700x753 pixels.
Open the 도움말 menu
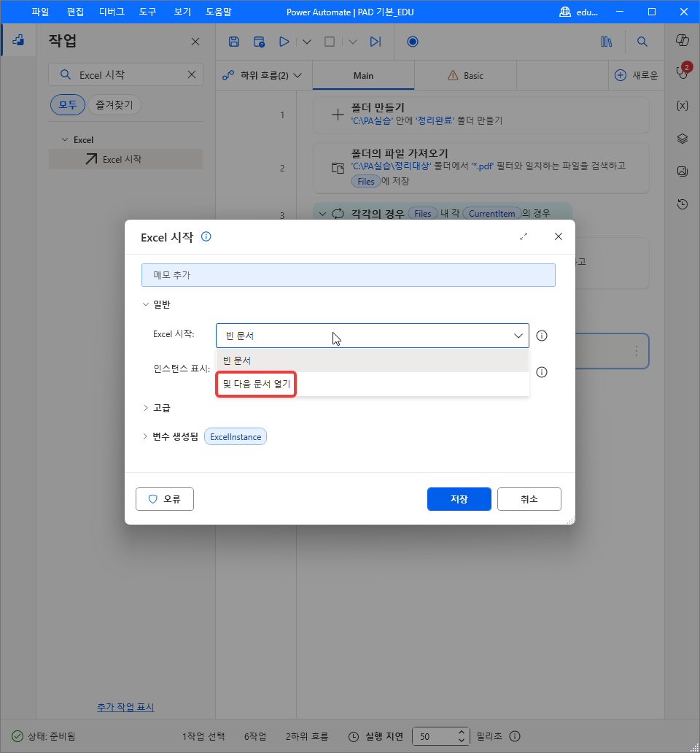(x=219, y=12)
